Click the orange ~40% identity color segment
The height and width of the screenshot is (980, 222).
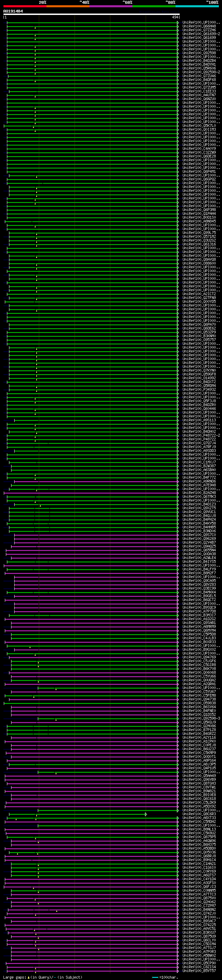[x=68, y=6]
